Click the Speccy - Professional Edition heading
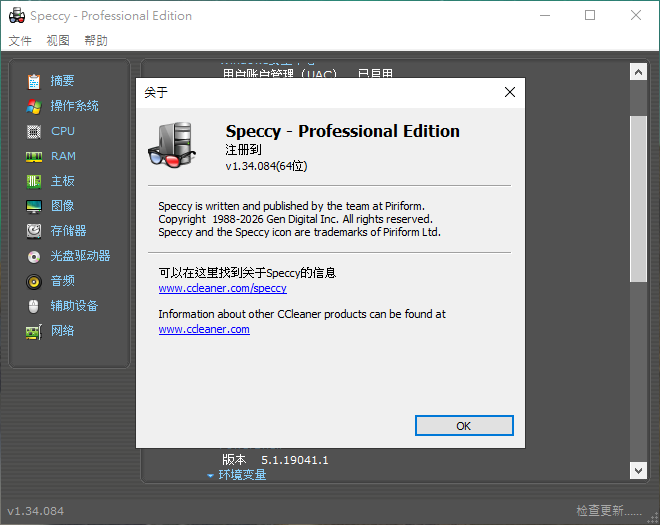 point(343,131)
